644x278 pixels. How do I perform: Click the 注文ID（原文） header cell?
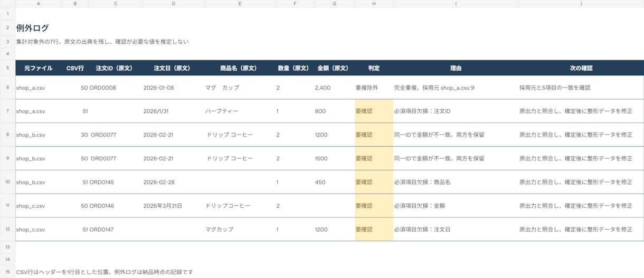116,68
